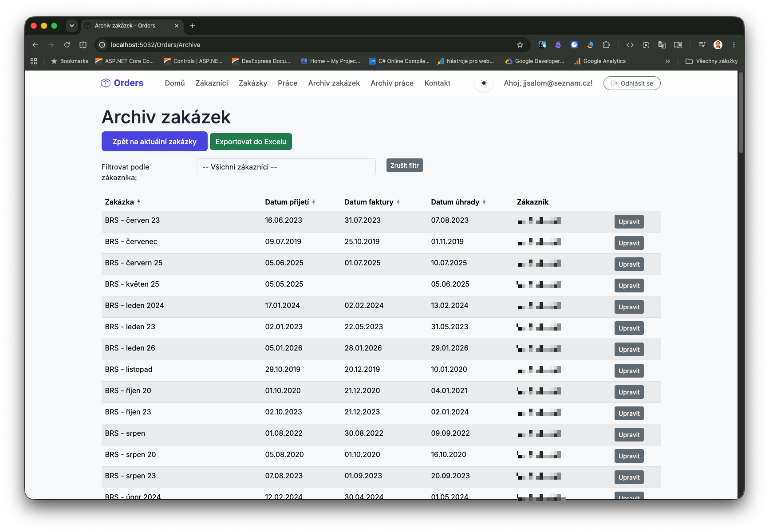Click the BRS - leden 2024 row text

pyautogui.click(x=134, y=305)
